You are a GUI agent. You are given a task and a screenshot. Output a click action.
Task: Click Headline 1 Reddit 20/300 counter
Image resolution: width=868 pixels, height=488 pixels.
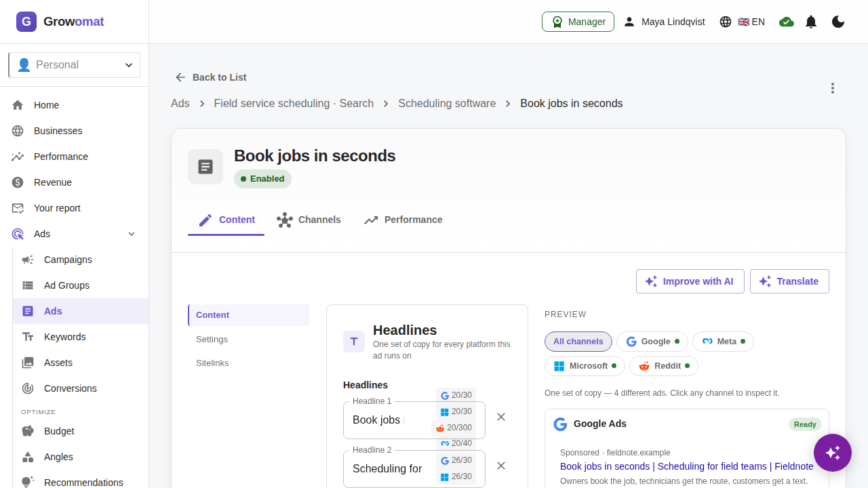[454, 428]
